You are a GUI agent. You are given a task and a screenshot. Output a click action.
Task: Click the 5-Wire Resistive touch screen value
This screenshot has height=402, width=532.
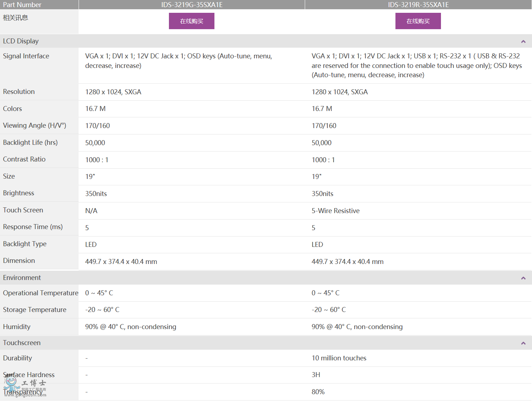coord(335,211)
